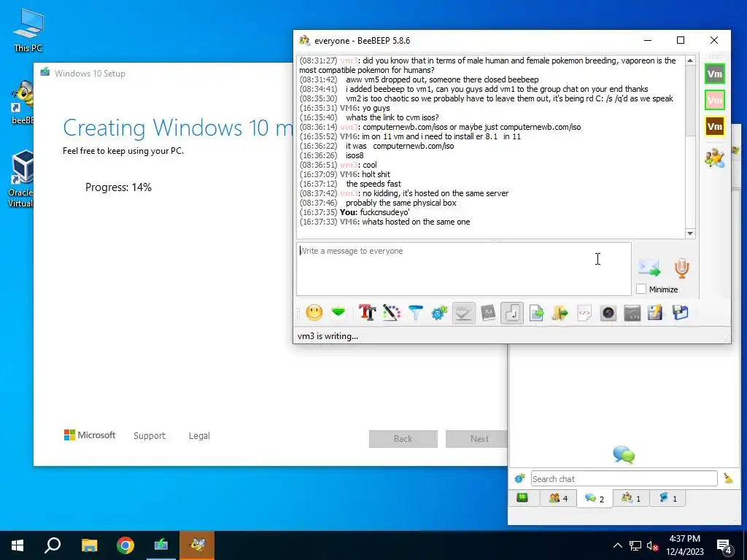Click the Support link in Windows 10 Setup
The height and width of the screenshot is (560, 747).
[x=149, y=436]
